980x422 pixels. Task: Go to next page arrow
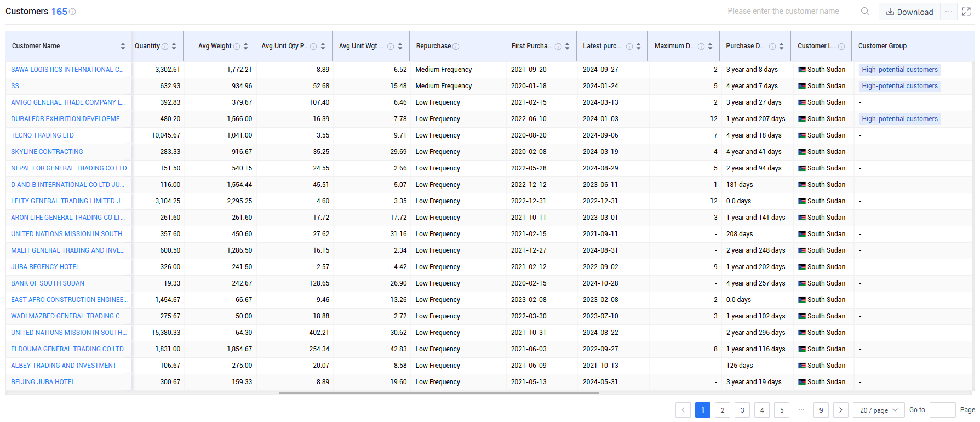tap(841, 410)
